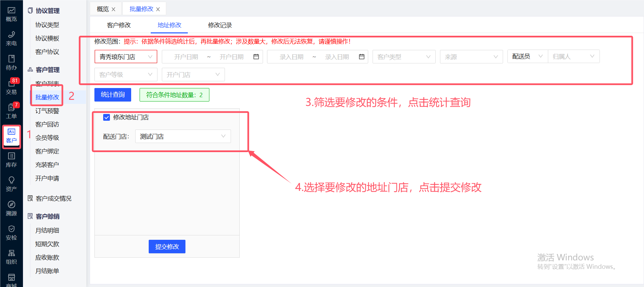Click the 提交修改 submit button
The height and width of the screenshot is (287, 644).
[x=167, y=247]
